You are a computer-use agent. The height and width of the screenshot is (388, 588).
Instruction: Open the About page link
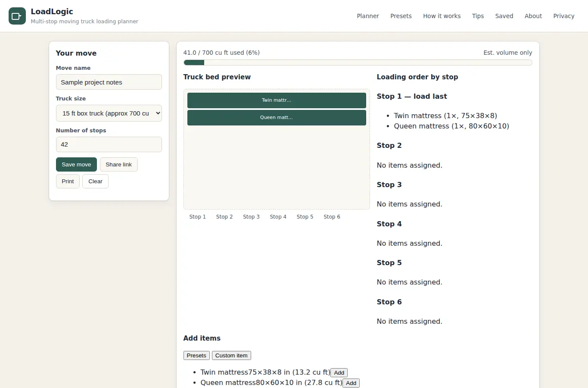(533, 16)
